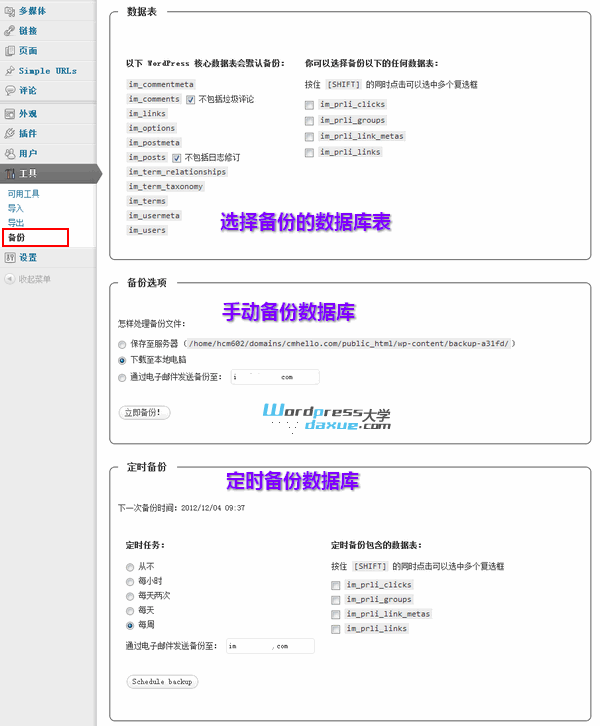Select the 每天 schedule option
600x726 pixels.
(x=130, y=611)
